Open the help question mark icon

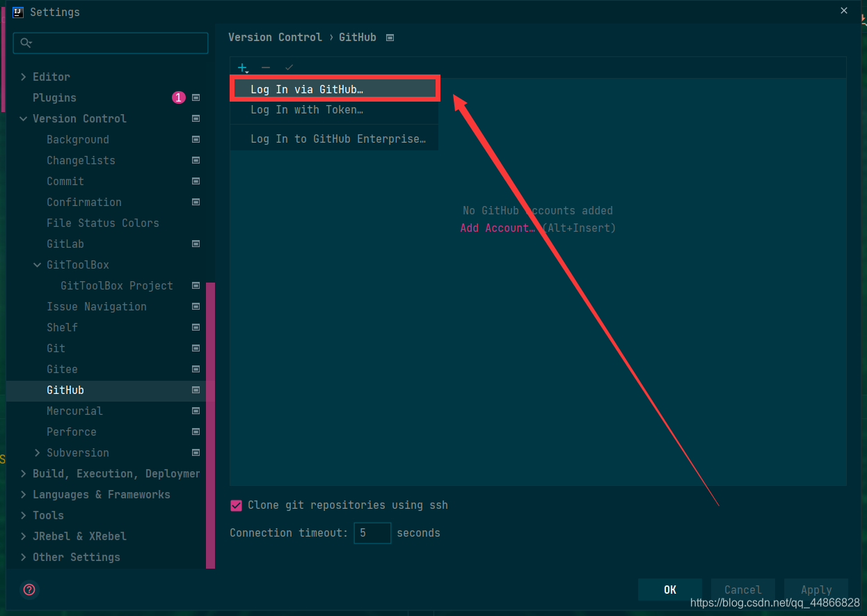29,590
